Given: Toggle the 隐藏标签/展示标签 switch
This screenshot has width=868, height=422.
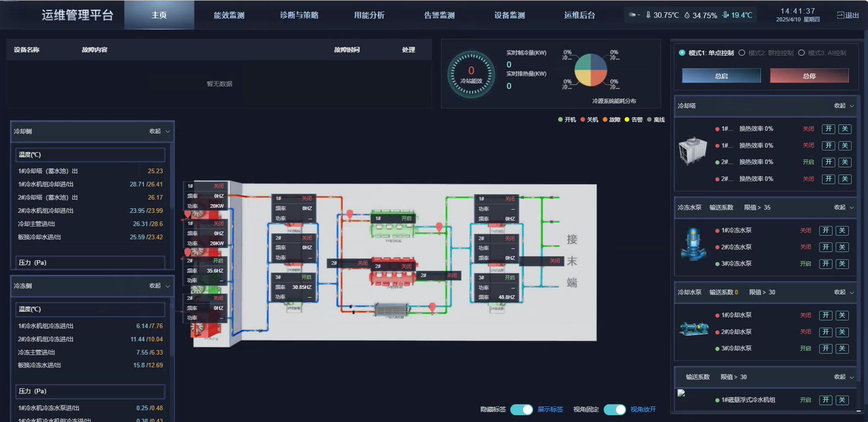Looking at the screenshot, I should pyautogui.click(x=522, y=409).
